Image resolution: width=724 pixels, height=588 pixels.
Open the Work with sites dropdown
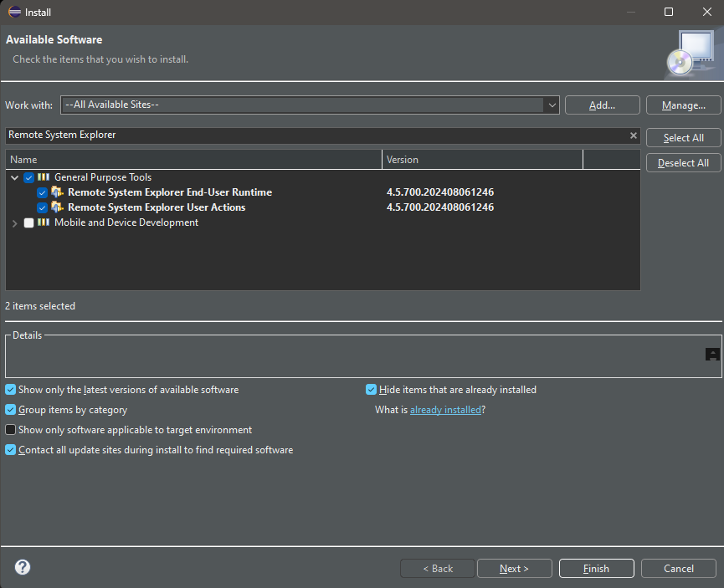pos(551,105)
